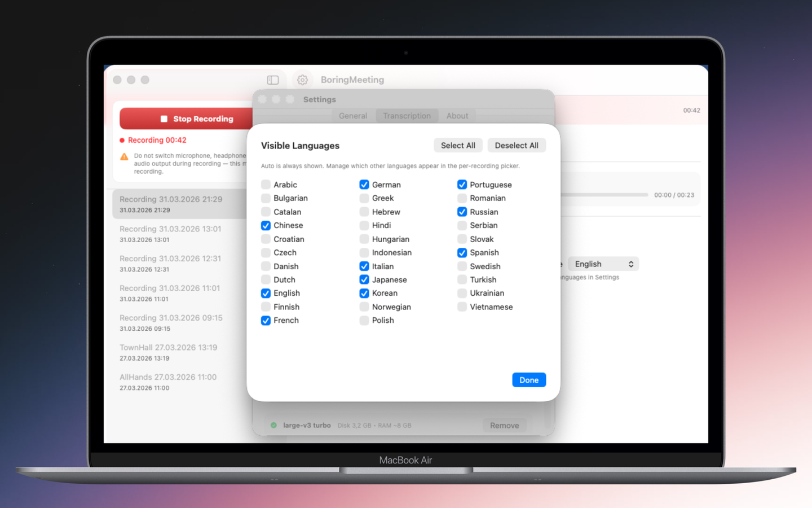Check the Indonesian checkbox
The width and height of the screenshot is (812, 508).
364,252
